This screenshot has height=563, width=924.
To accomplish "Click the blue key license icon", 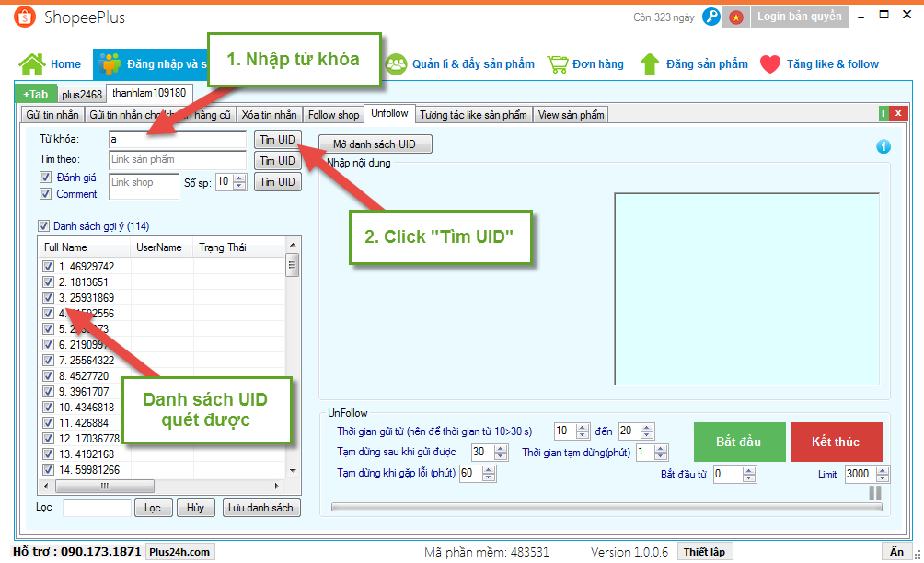I will (x=710, y=17).
